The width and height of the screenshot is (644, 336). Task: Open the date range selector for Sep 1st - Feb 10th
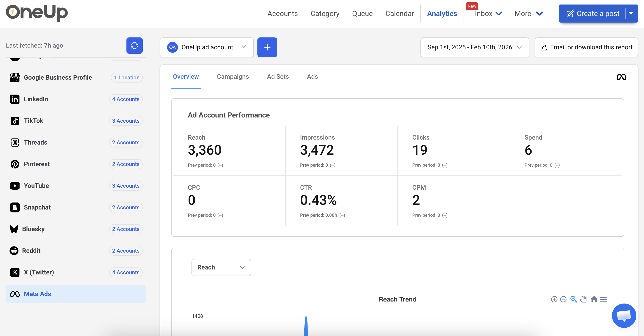(x=474, y=47)
